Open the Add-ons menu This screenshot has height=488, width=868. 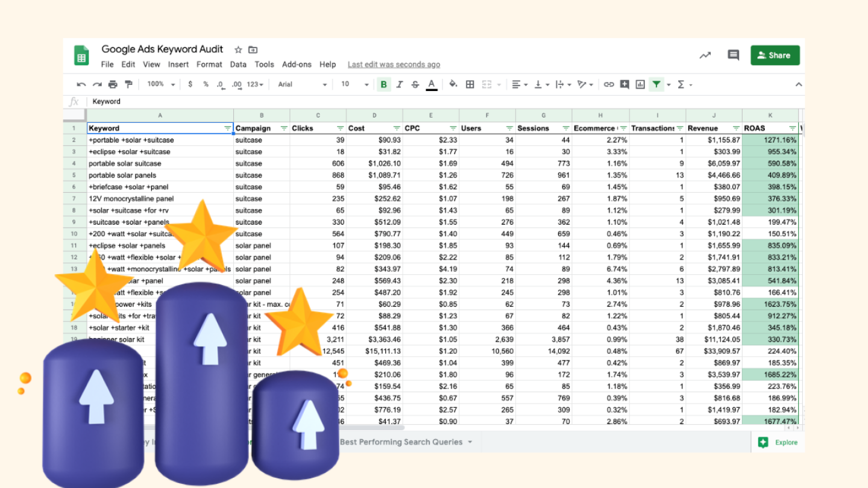coord(297,64)
